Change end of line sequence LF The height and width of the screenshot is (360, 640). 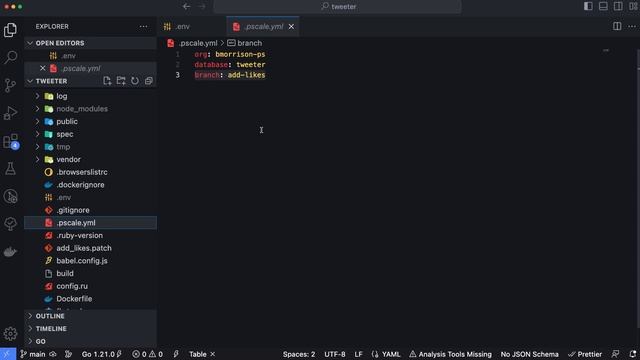click(x=358, y=354)
